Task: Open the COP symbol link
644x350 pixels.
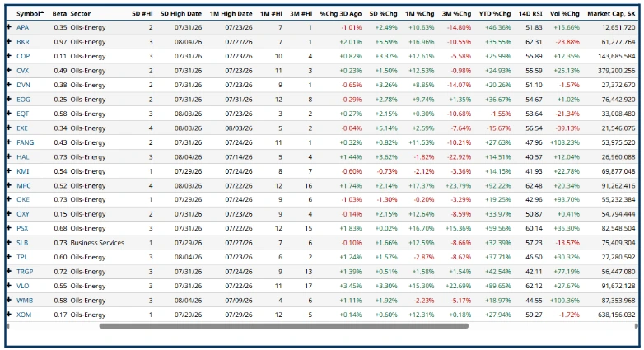Action: point(23,56)
